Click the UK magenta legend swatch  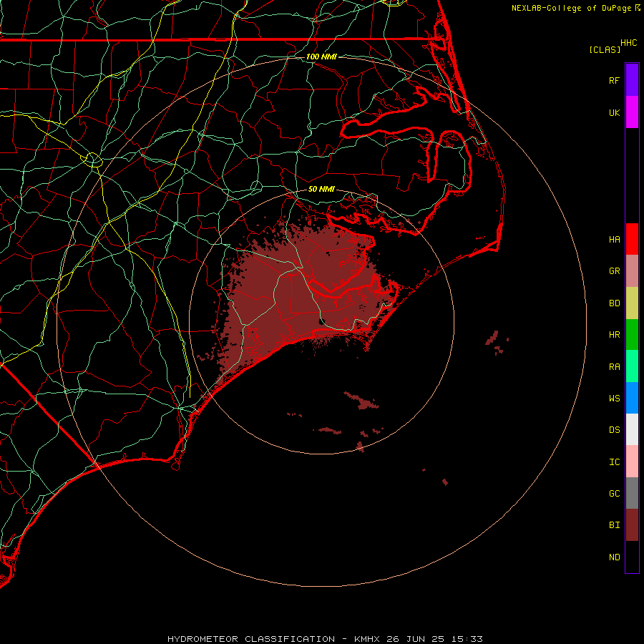pos(632,112)
